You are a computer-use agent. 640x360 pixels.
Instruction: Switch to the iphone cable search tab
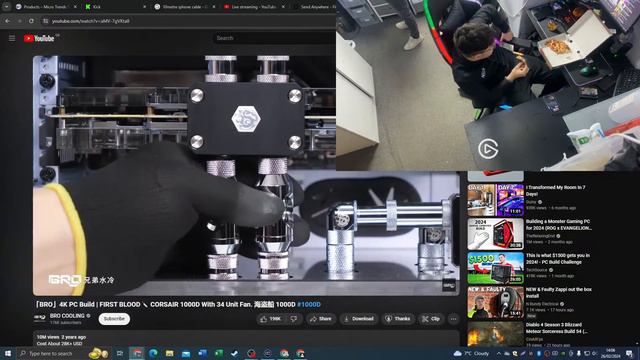click(184, 7)
